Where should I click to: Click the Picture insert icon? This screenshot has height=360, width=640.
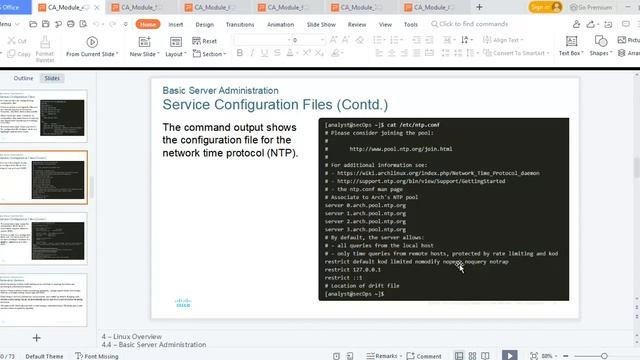pyautogui.click(x=622, y=40)
